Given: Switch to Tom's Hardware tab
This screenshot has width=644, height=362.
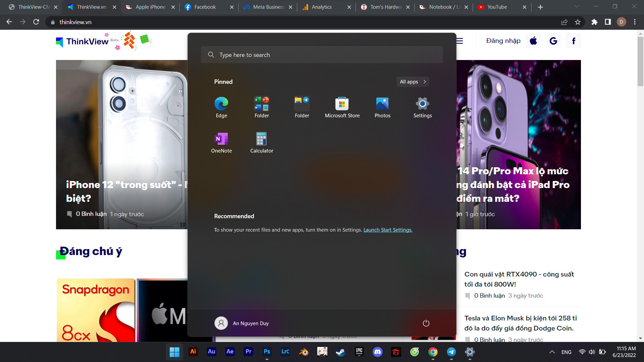Looking at the screenshot, I should point(386,7).
